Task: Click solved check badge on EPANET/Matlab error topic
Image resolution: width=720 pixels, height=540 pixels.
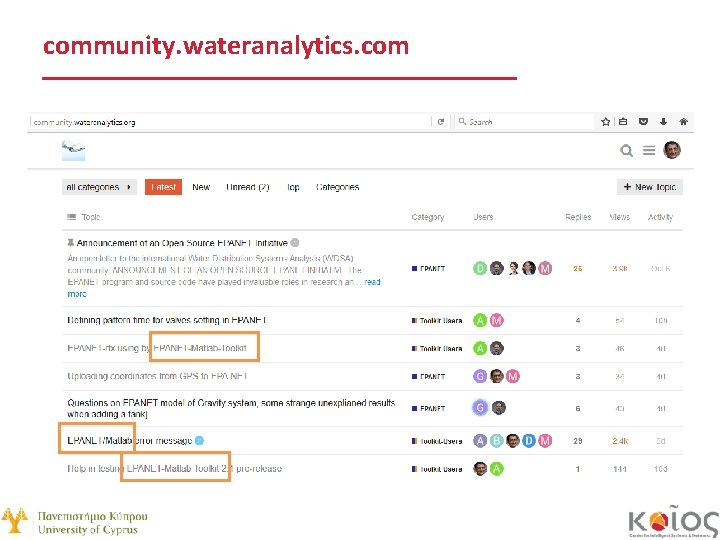Action: (x=199, y=441)
